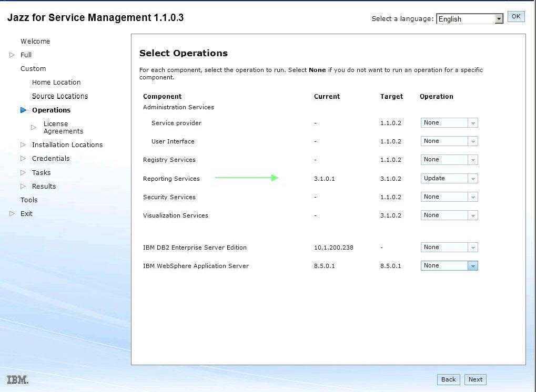Open Installation Locations in the sidebar
This screenshot has height=392, width=536.
(x=67, y=145)
